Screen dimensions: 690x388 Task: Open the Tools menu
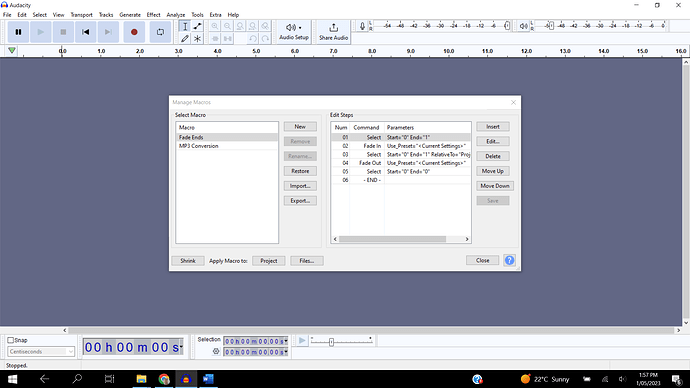[x=197, y=15]
